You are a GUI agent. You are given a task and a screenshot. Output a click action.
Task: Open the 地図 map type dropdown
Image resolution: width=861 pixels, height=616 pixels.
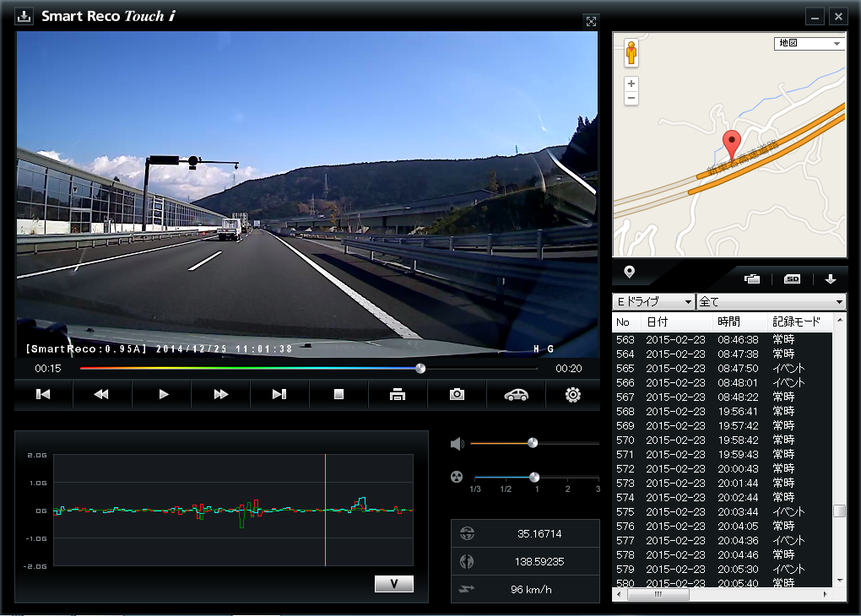[809, 43]
